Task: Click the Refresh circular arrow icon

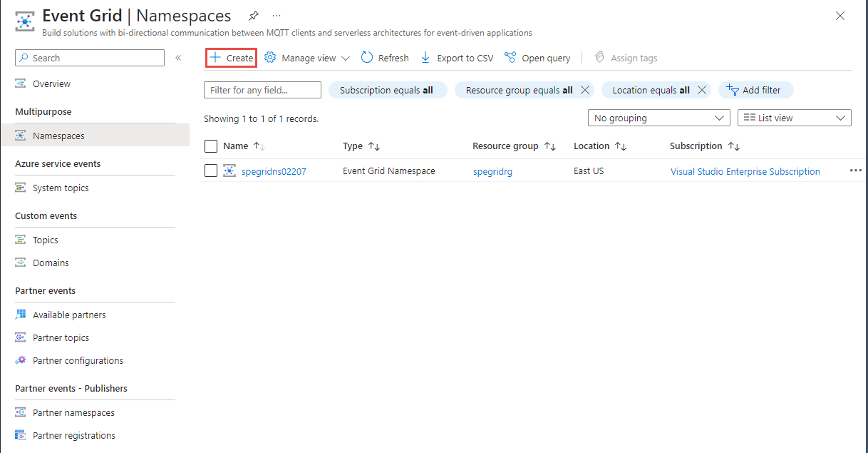Action: pos(367,58)
